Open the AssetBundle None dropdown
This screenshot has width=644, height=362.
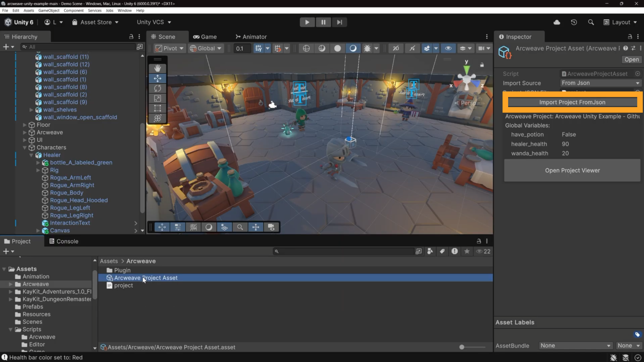point(576,346)
